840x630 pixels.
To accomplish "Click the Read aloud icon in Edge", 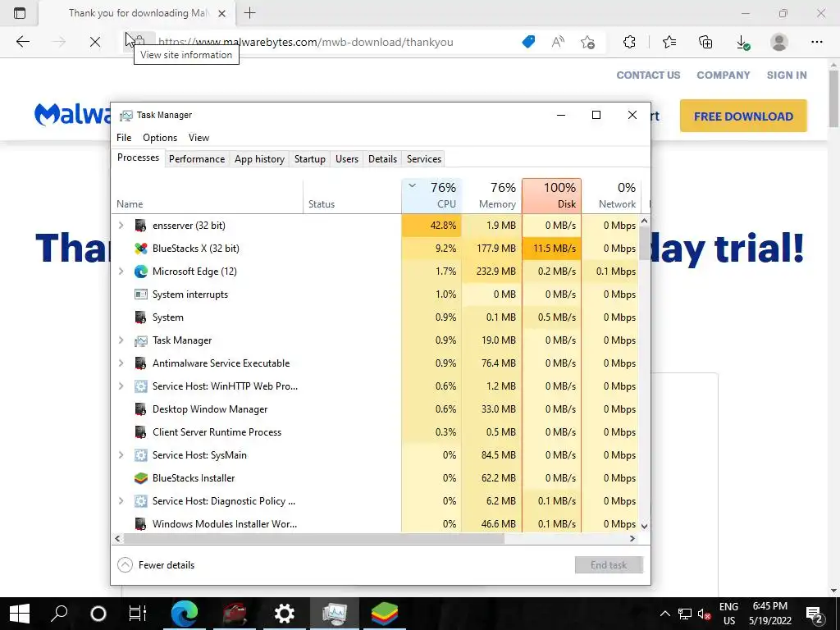I will coord(558,42).
